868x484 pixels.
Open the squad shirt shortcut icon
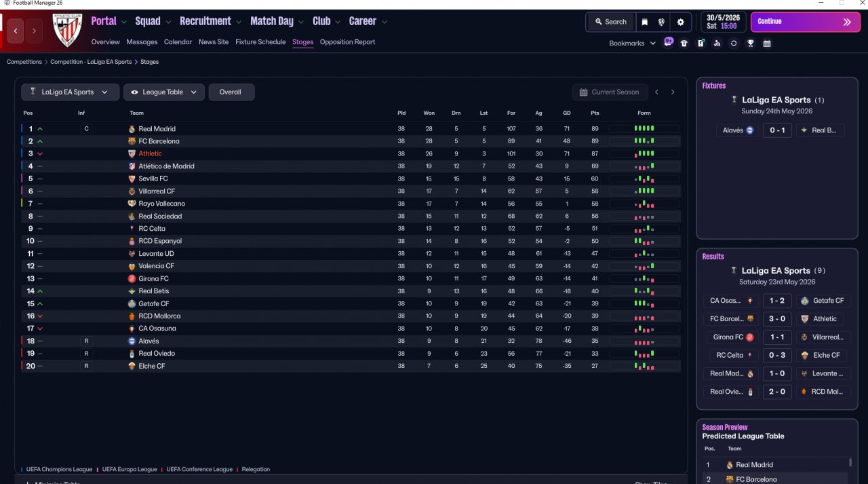coord(684,43)
